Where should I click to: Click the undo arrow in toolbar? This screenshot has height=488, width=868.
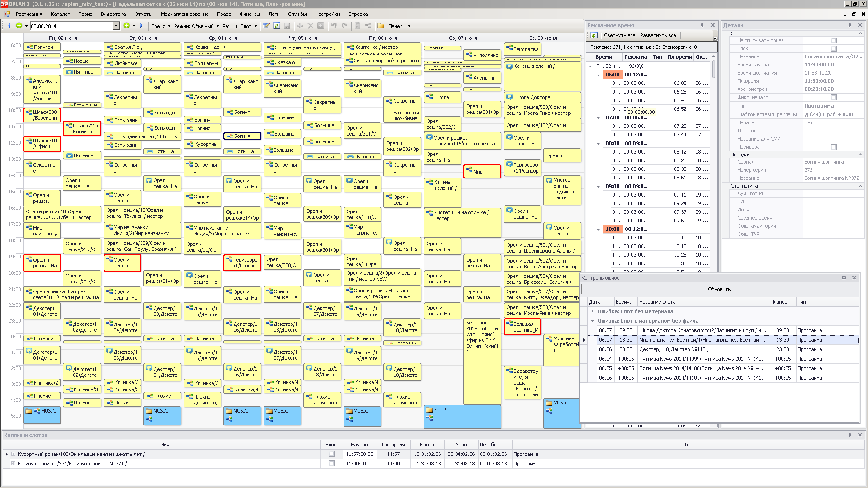coord(334,26)
